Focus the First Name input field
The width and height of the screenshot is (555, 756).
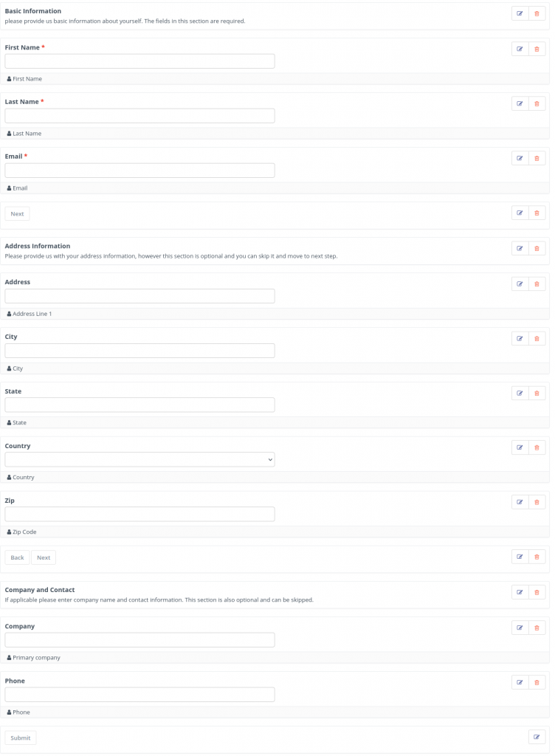coord(139,61)
